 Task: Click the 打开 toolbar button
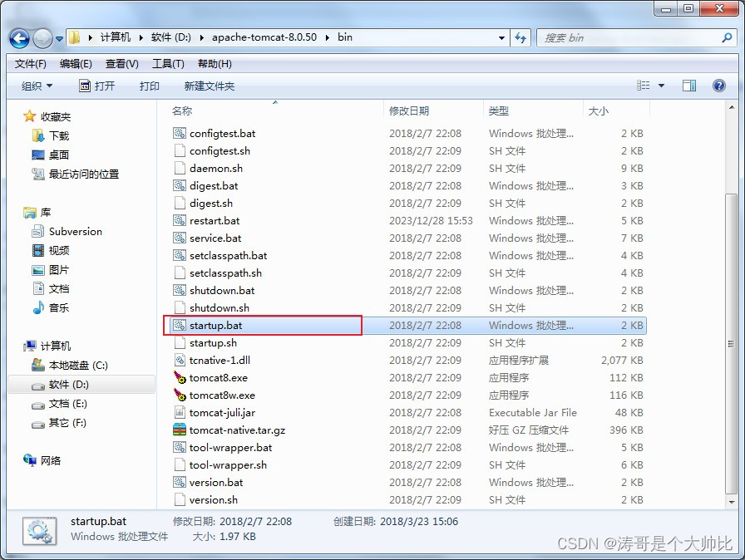tap(97, 86)
